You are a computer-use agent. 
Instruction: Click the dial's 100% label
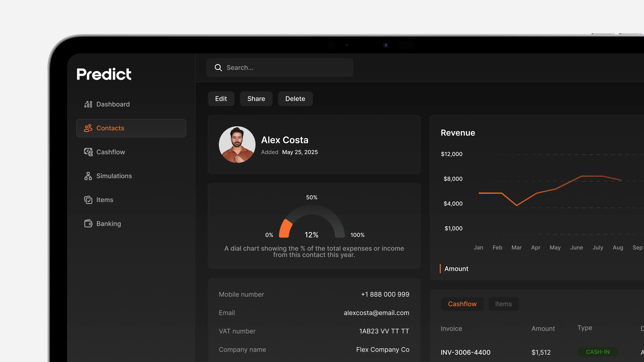click(x=358, y=235)
